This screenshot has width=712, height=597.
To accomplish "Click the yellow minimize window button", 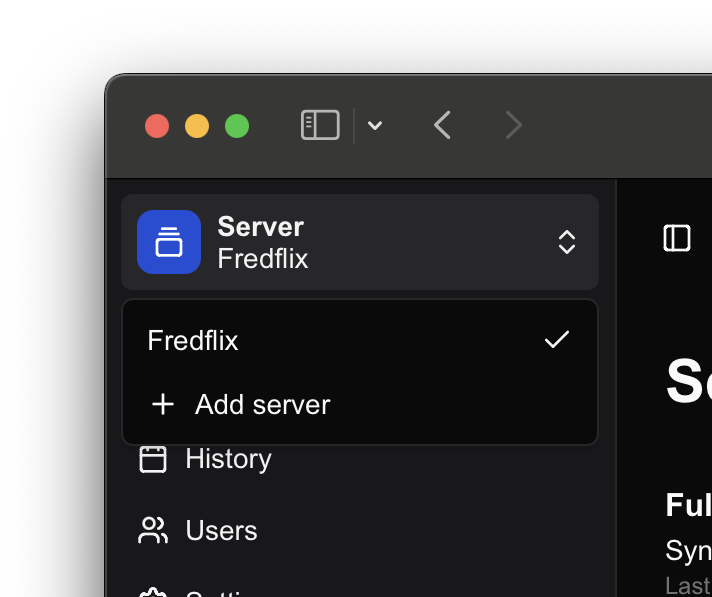I will pos(197,126).
